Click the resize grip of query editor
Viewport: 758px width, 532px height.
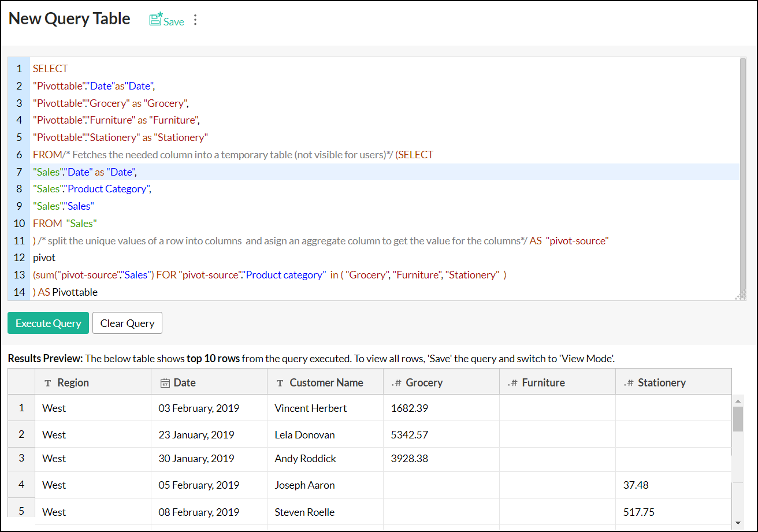[x=740, y=295]
